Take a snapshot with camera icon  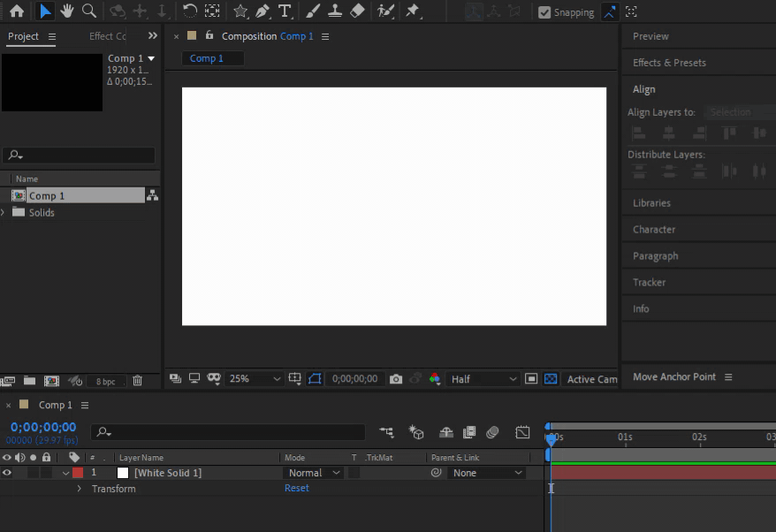396,379
